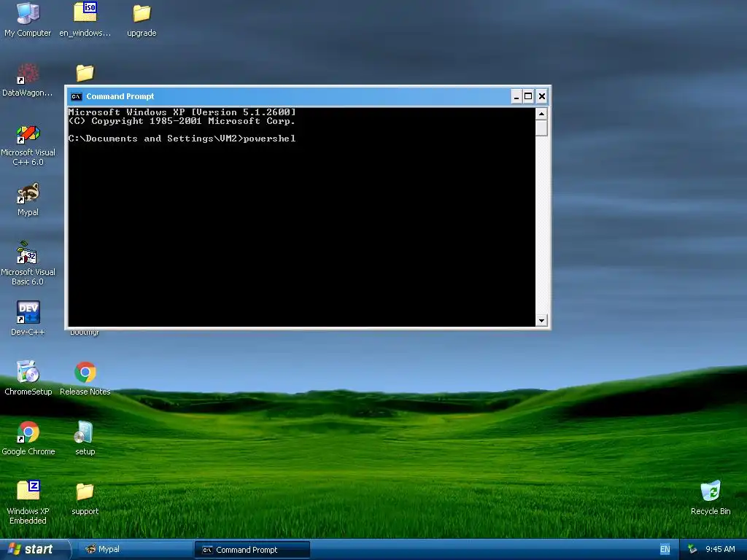Click the 'Microsoft Windows XP [Version 5.1.2600]' line
The width and height of the screenshot is (747, 560).
182,112
